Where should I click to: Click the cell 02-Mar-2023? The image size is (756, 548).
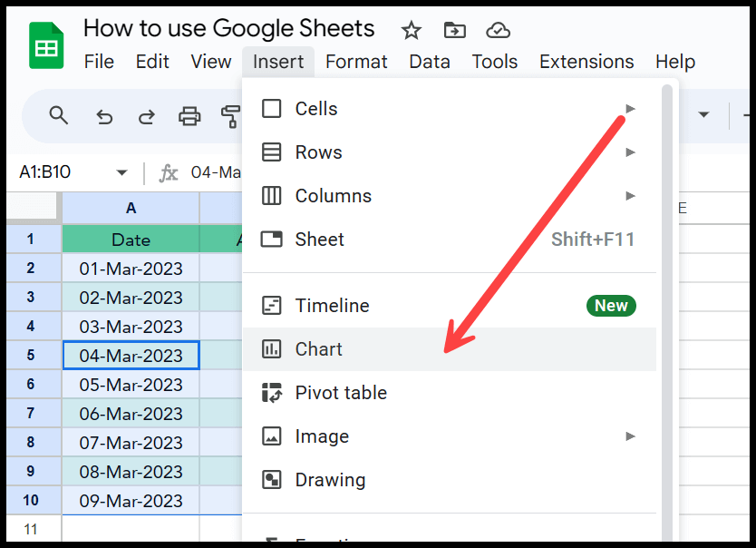click(131, 298)
